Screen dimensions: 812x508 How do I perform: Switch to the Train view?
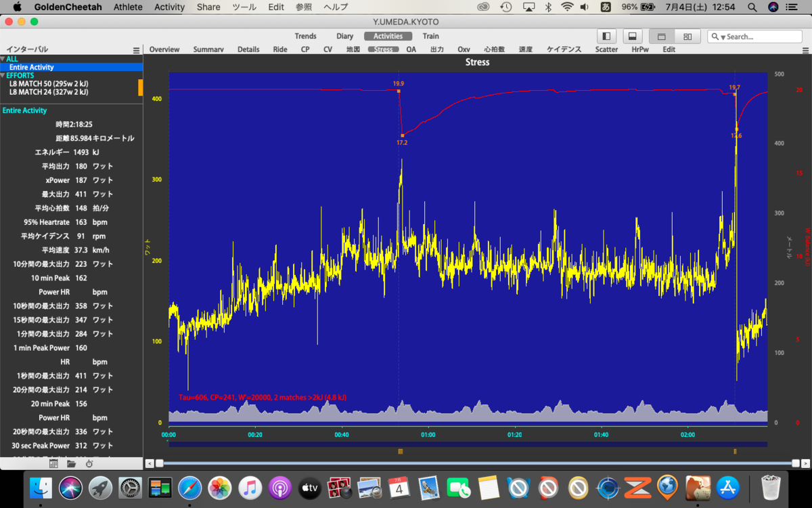[x=430, y=37]
